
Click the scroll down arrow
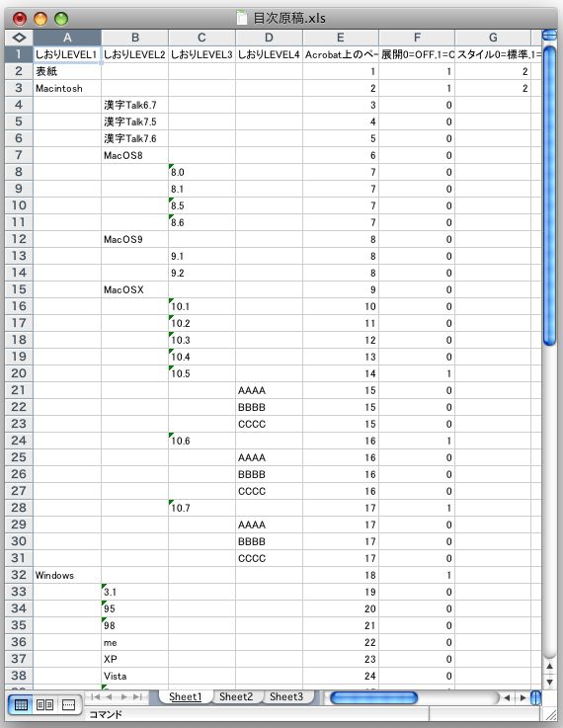(549, 682)
